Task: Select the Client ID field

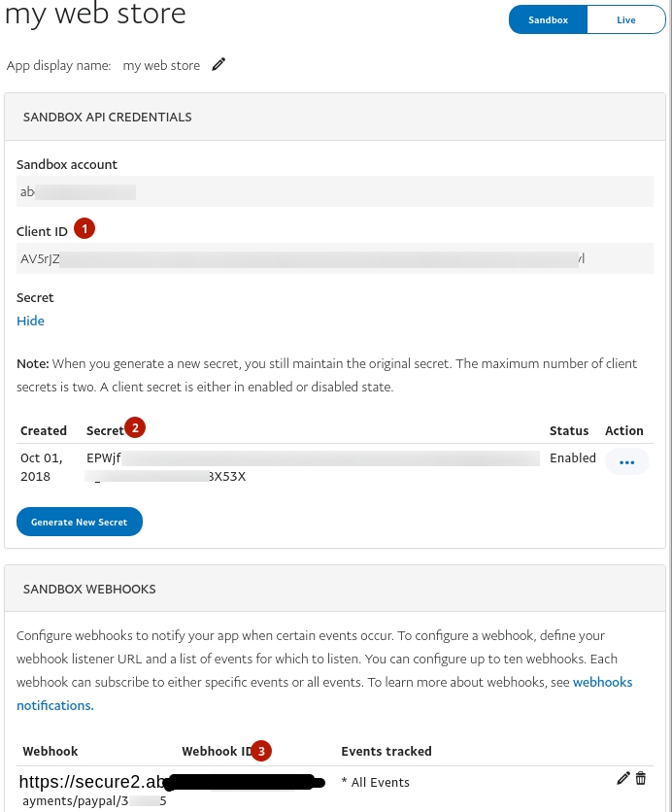Action: pos(335,258)
